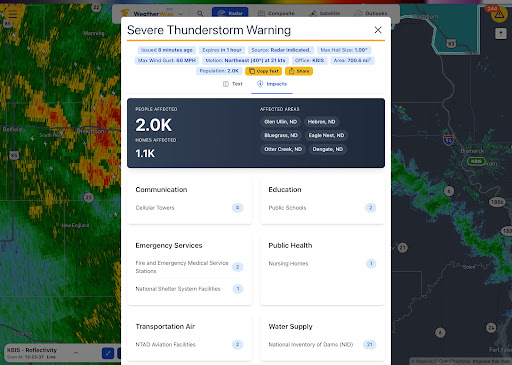Click the Share button

(x=299, y=71)
